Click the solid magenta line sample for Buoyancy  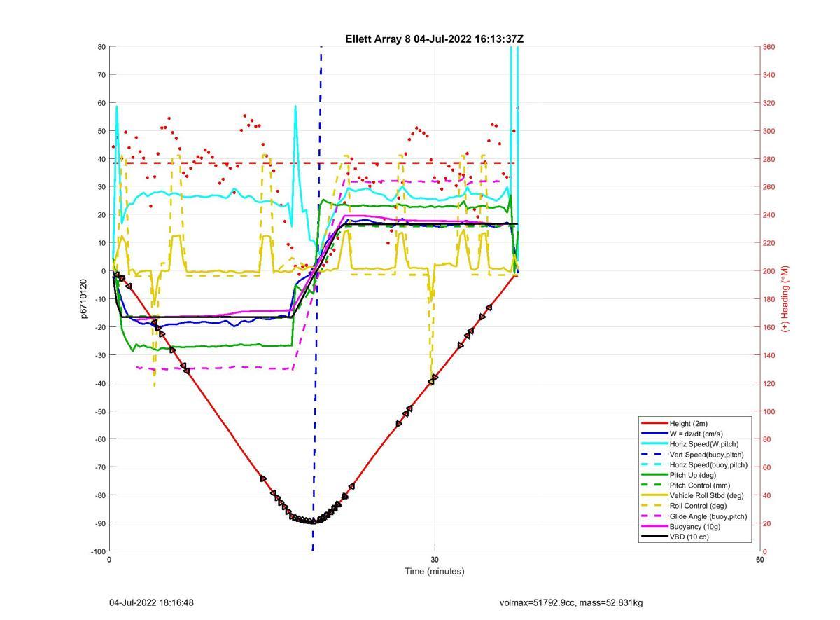point(654,526)
